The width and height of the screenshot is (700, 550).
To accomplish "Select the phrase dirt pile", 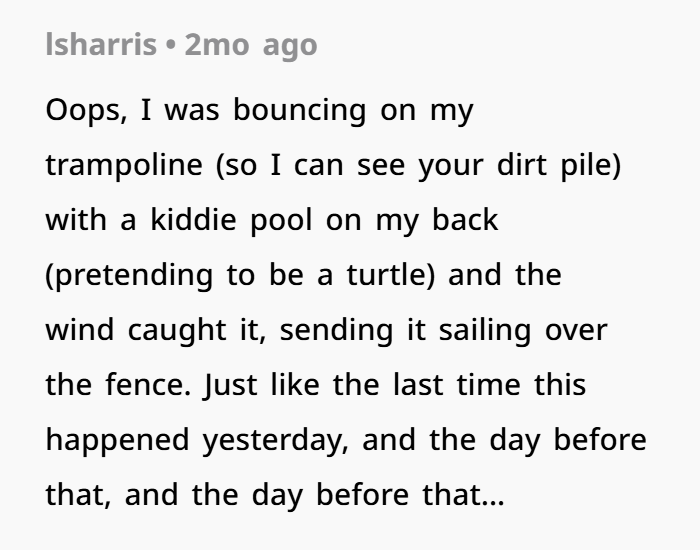I will 558,165.
